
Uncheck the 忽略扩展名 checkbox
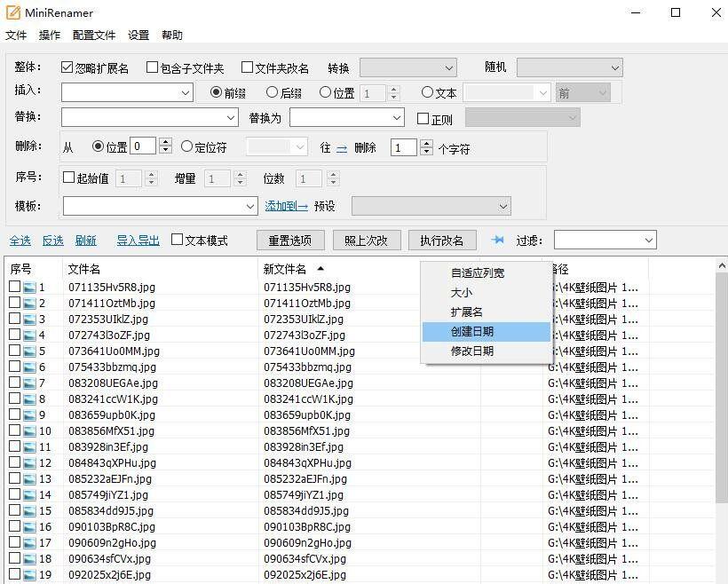pos(66,67)
